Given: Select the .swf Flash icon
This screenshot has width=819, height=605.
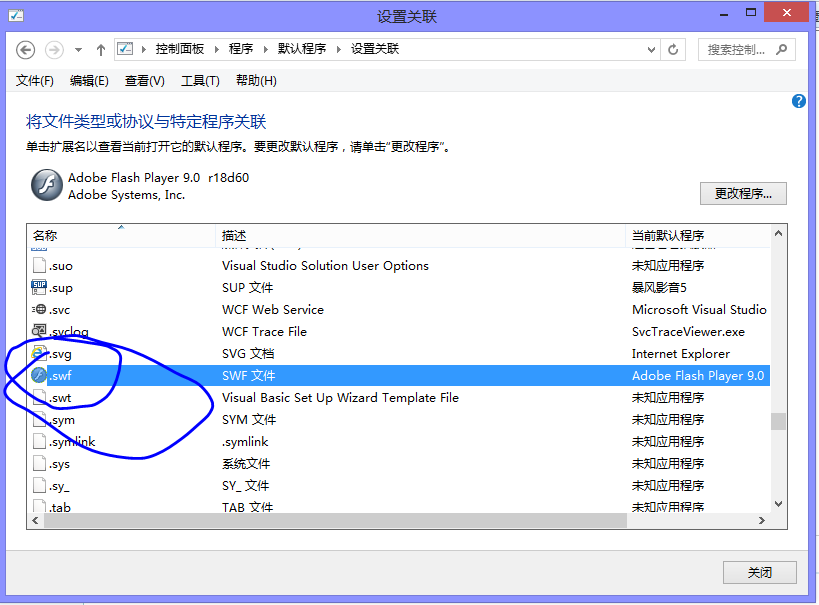Looking at the screenshot, I should (x=39, y=375).
